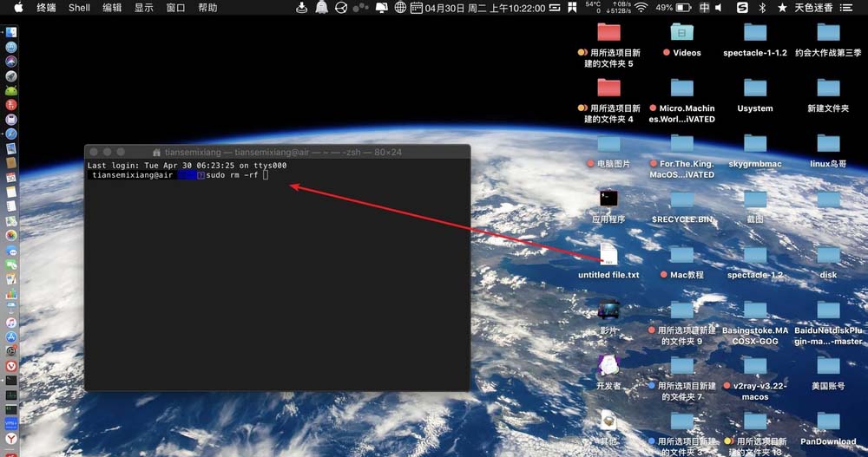868x457 pixels.
Task: Open the date and time menu
Action: [485, 9]
